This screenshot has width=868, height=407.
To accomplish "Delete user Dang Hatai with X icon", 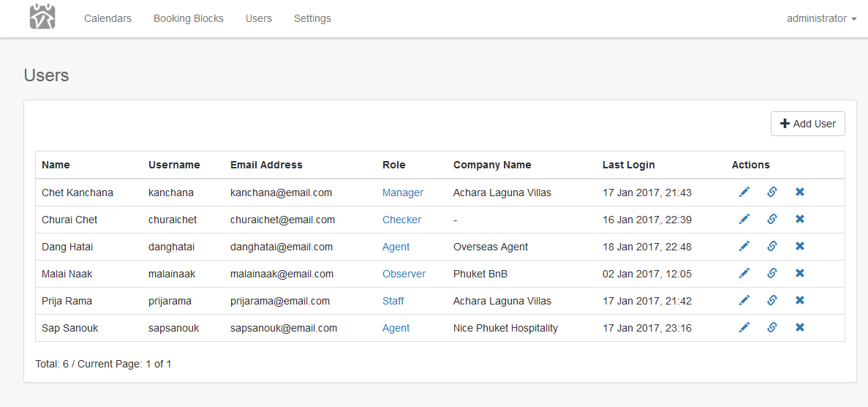I will tap(800, 247).
